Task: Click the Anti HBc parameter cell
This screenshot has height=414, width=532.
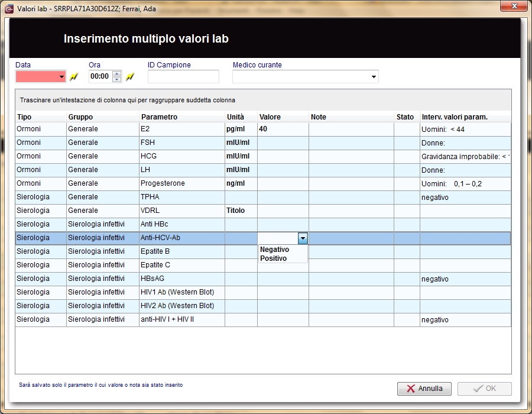Action: pyautogui.click(x=182, y=224)
